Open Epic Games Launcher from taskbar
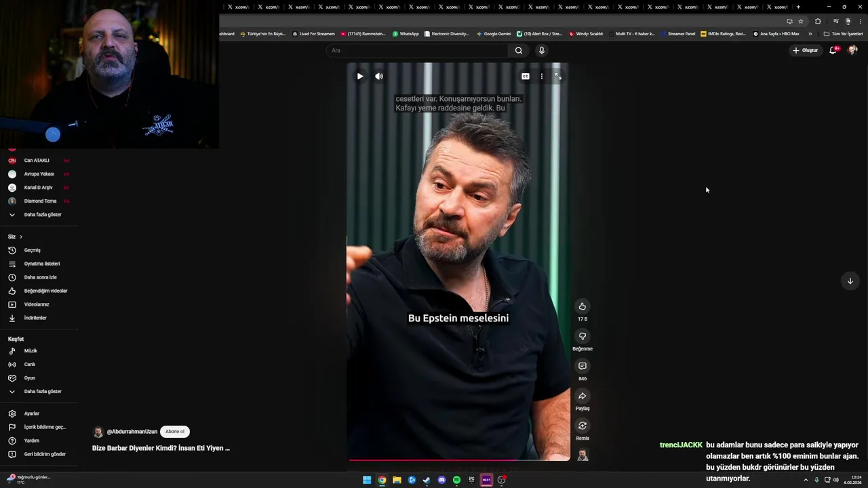 tap(471, 480)
